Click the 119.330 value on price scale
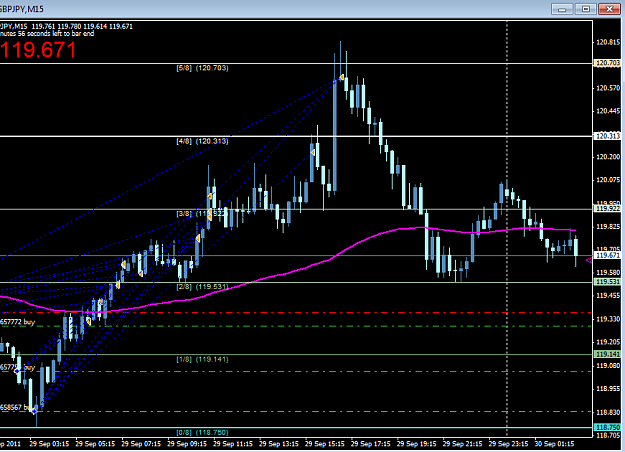 [608, 319]
